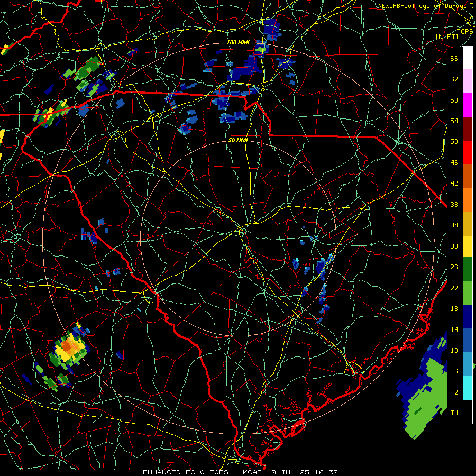This screenshot has height=476, width=476.
Task: Click the dark green legend swatch
Action: pyautogui.click(x=467, y=269)
